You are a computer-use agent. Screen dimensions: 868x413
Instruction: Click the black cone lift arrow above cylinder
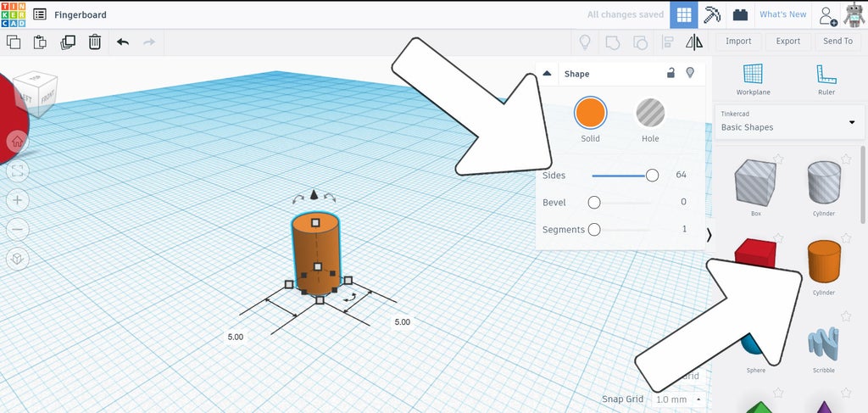pos(314,194)
